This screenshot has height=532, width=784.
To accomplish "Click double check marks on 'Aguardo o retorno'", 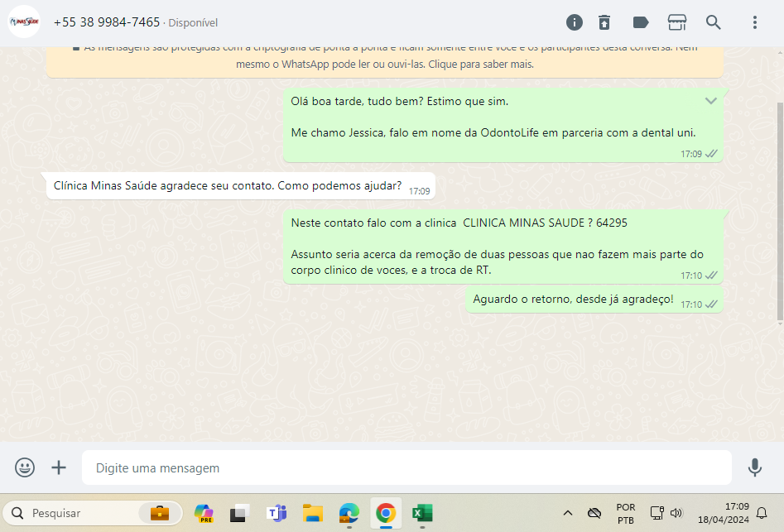I will click(711, 304).
